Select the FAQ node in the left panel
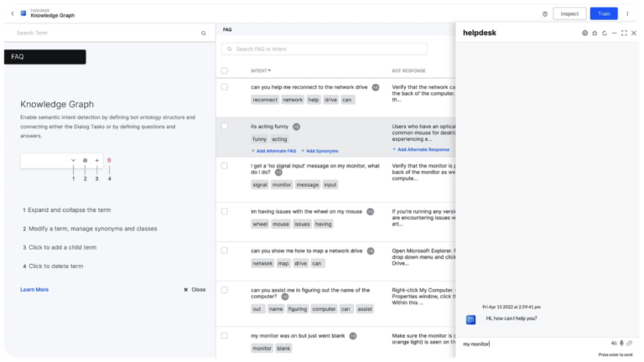644x362 pixels. (44, 57)
